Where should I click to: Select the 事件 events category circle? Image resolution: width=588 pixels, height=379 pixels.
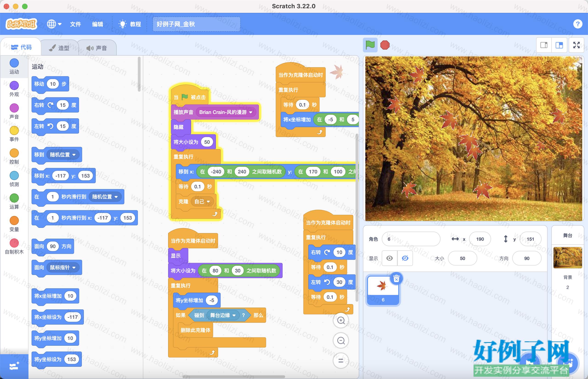tap(14, 130)
